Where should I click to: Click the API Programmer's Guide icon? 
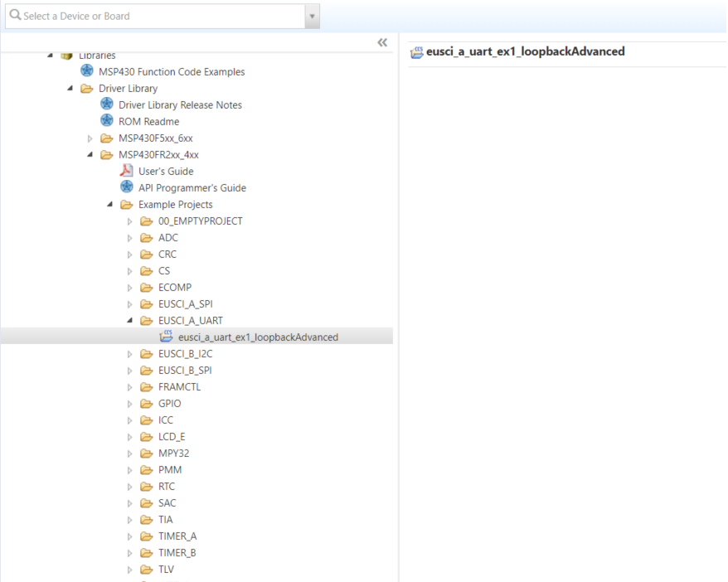click(127, 187)
